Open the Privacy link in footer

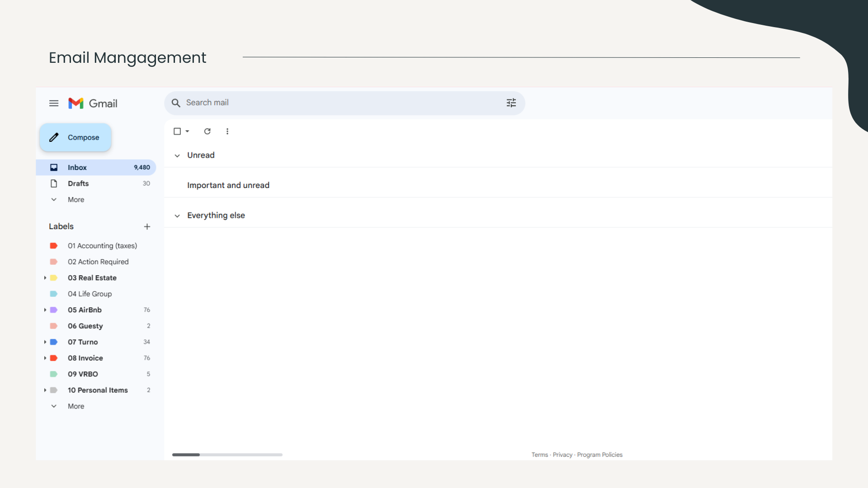562,455
